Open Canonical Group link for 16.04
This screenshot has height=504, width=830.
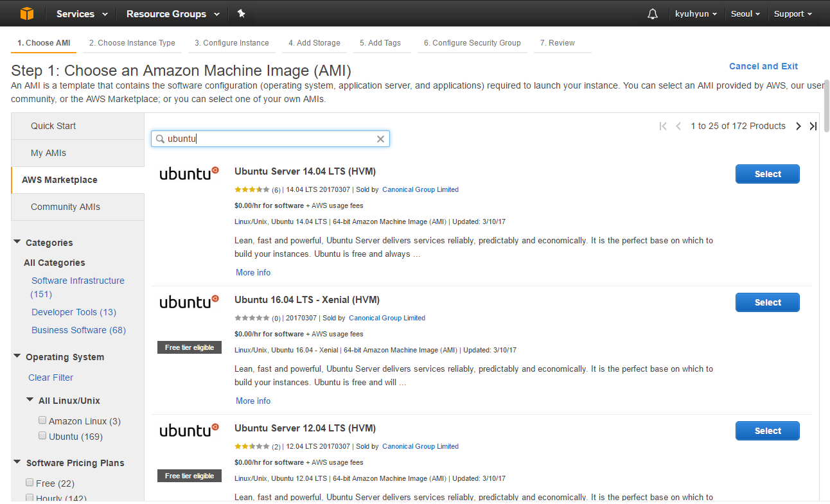(x=387, y=318)
